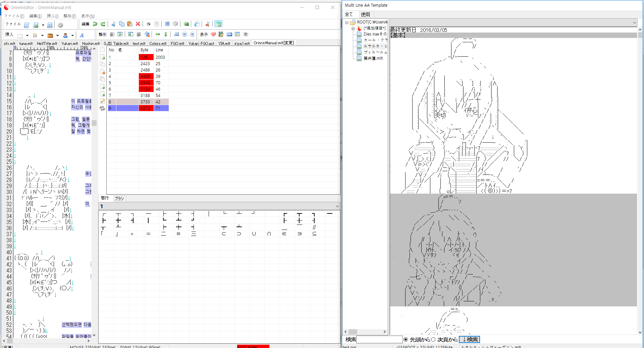This screenshot has width=644, height=348.
Task: Click the gear settings icon
Action: coord(60,25)
